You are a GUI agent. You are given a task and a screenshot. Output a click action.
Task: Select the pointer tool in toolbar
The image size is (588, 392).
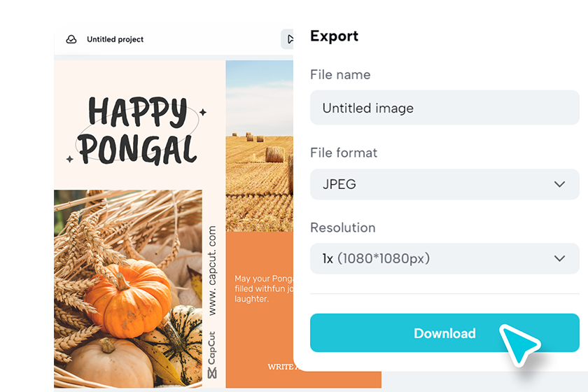tap(288, 39)
